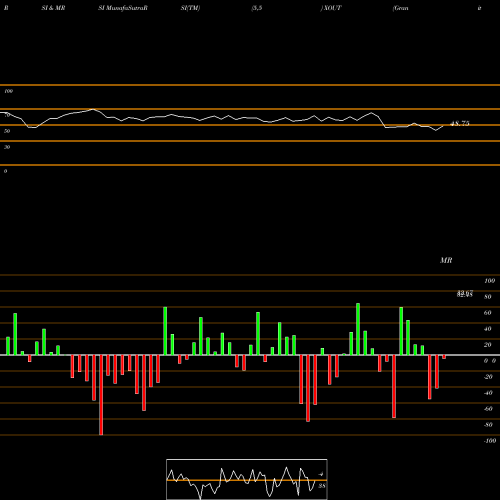Click the tallest red MR bar
The width and height of the screenshot is (500, 500).
coord(101,395)
